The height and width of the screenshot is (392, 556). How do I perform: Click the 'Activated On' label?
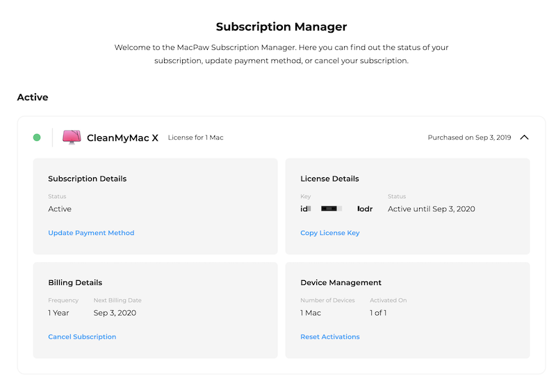coord(389,300)
